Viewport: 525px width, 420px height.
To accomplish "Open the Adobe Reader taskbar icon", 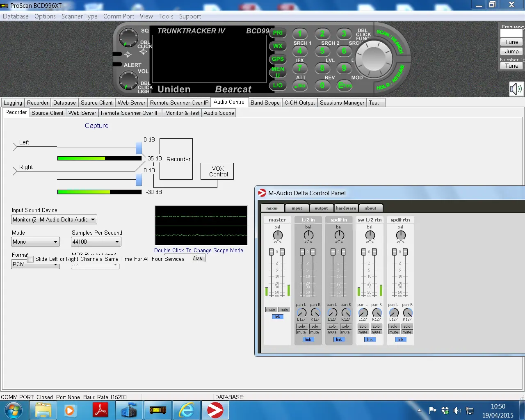I will (101, 410).
